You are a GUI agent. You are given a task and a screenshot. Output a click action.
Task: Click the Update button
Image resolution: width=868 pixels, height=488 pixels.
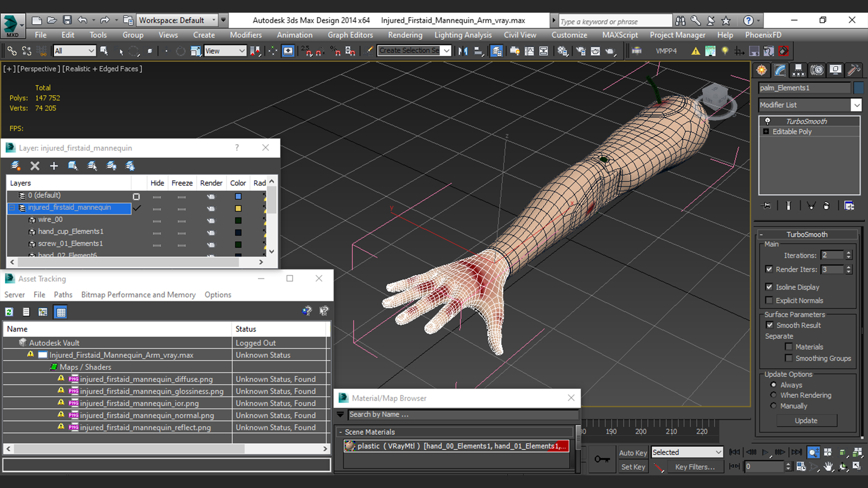pos(807,421)
